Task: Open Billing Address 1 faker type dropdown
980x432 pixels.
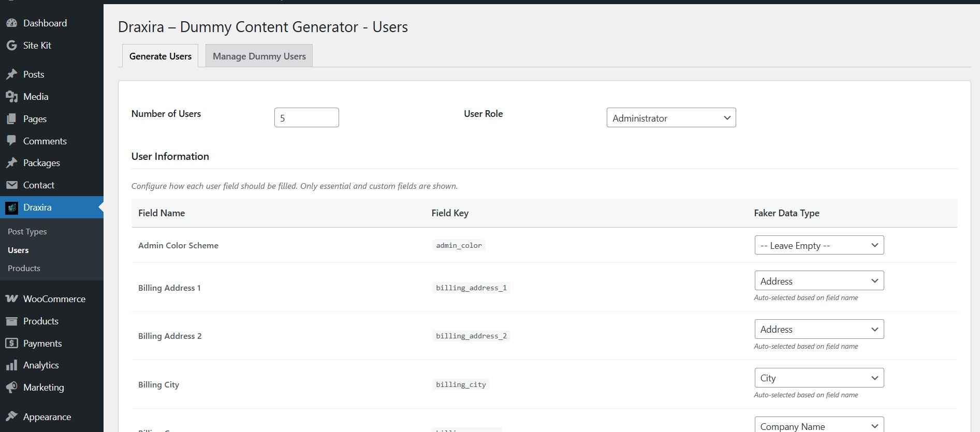Action: [x=819, y=281]
